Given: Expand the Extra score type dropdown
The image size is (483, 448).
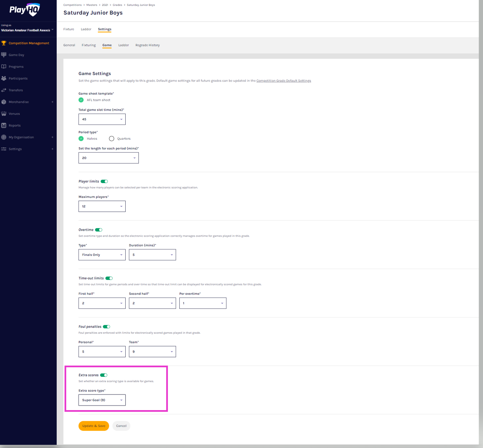Looking at the screenshot, I should [102, 400].
